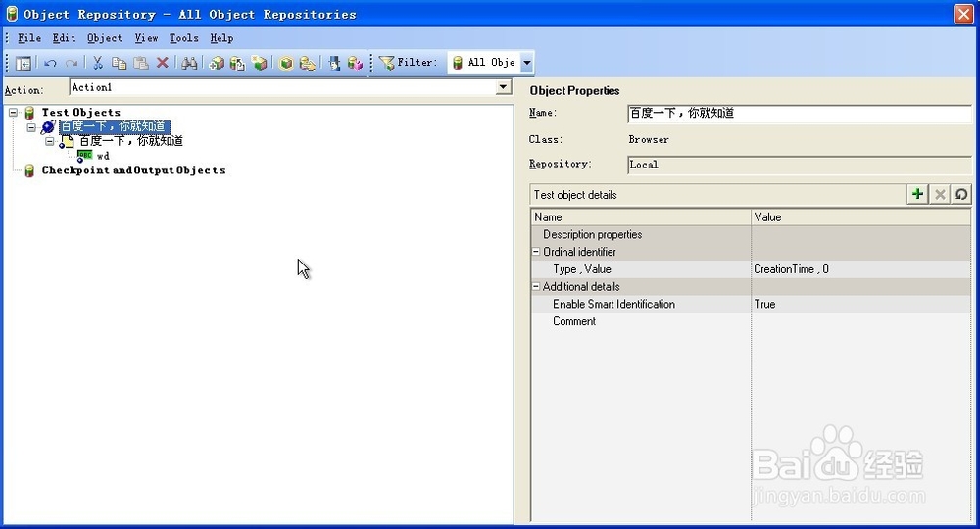The image size is (980, 529).
Task: Click the Cut scissors icon
Action: click(x=97, y=63)
